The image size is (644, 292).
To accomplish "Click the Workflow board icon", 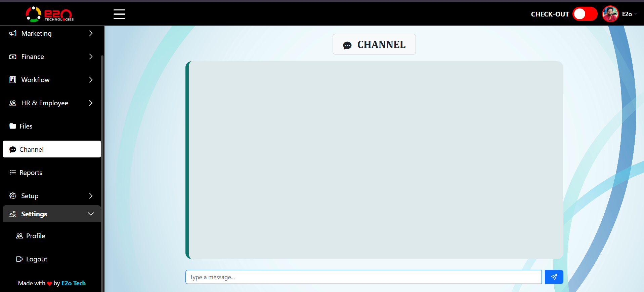I will 13,80.
